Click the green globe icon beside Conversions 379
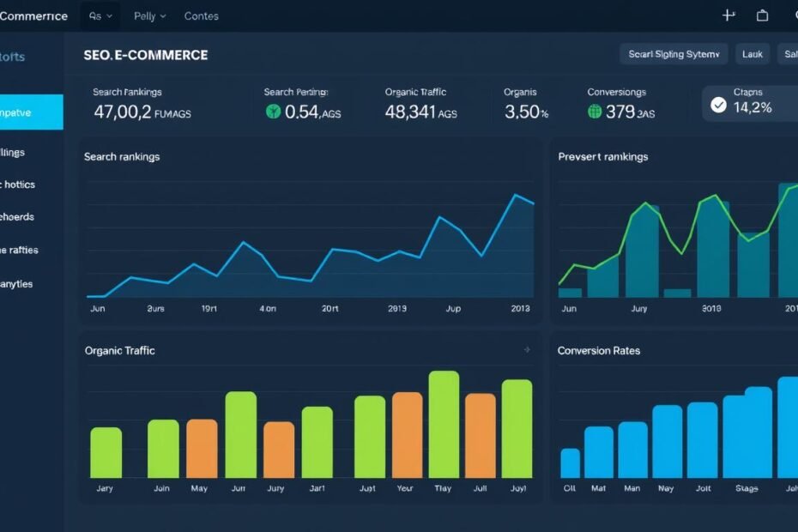The image size is (798, 532). tap(595, 112)
